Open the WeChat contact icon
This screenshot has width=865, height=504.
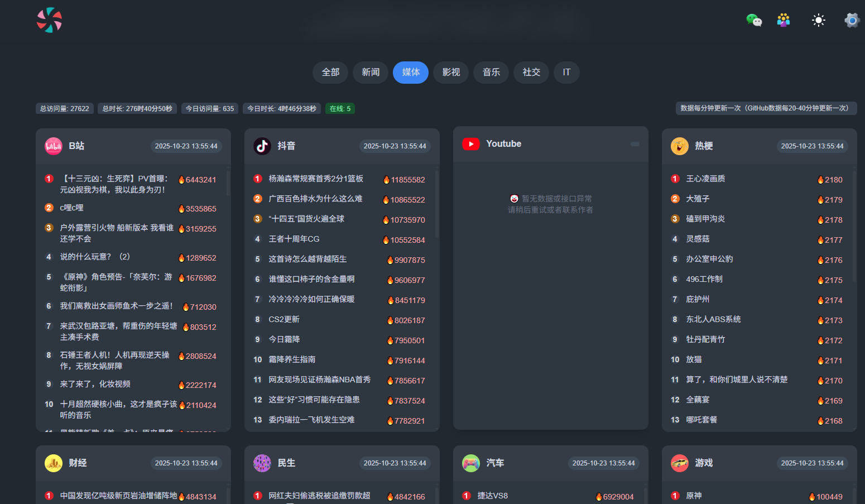pos(754,21)
